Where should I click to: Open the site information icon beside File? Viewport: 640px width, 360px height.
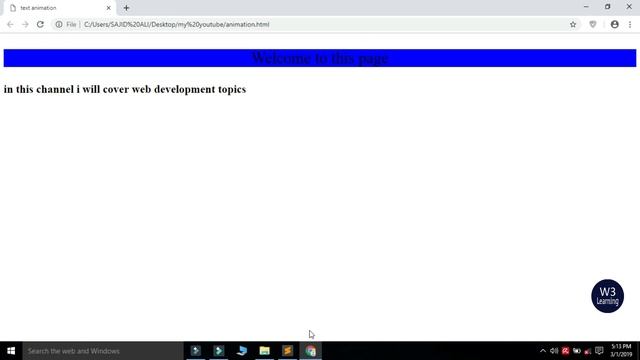pos(59,24)
